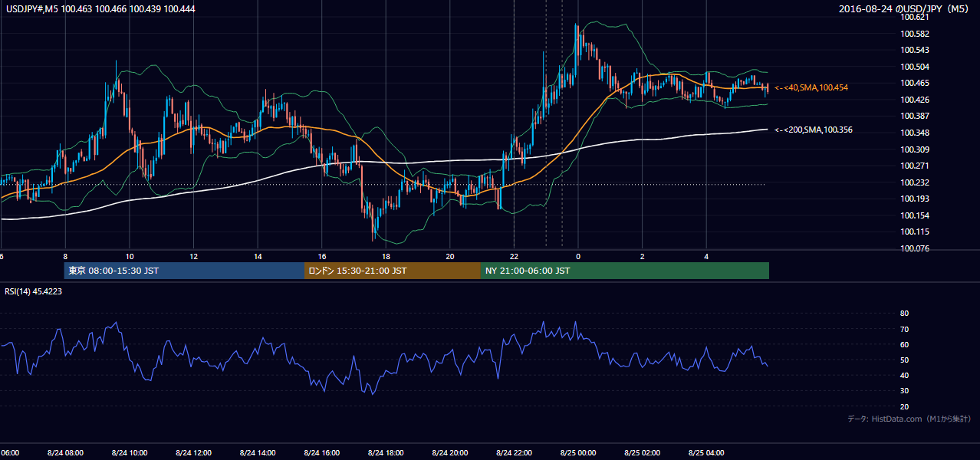Click the RSI 70 level label
Screen dimensions: 980x460
click(x=904, y=329)
